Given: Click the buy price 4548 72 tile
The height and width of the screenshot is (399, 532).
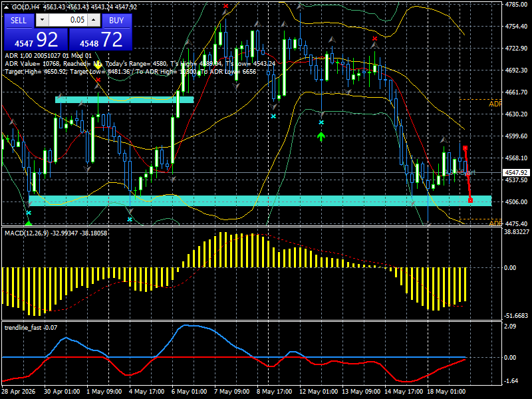Looking at the screenshot, I should tap(101, 39).
